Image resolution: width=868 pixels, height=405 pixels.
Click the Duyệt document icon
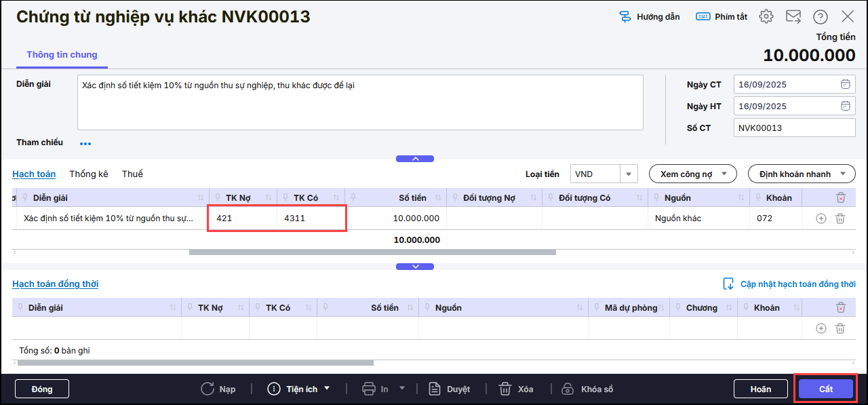click(435, 389)
